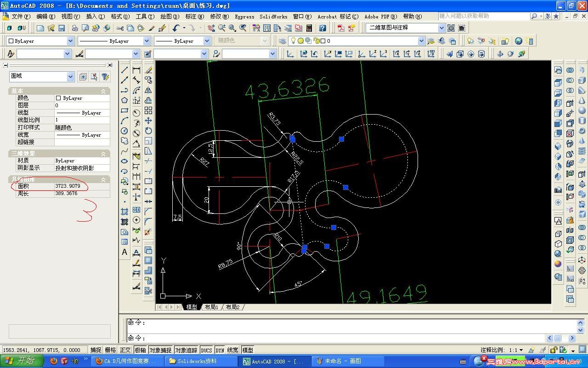Image resolution: width=588 pixels, height=368 pixels.
Task: Open the 编辑(E) menu
Action: click(45, 17)
